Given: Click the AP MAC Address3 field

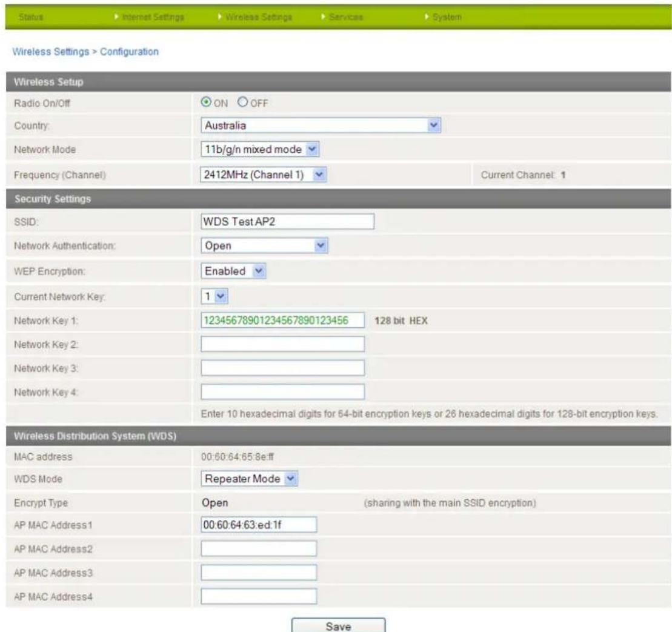Looking at the screenshot, I should (259, 573).
